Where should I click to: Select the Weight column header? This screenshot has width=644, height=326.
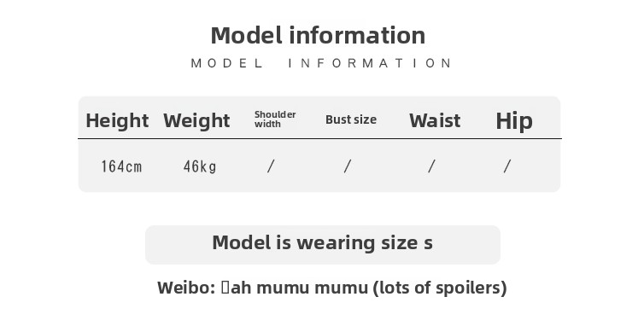(196, 120)
